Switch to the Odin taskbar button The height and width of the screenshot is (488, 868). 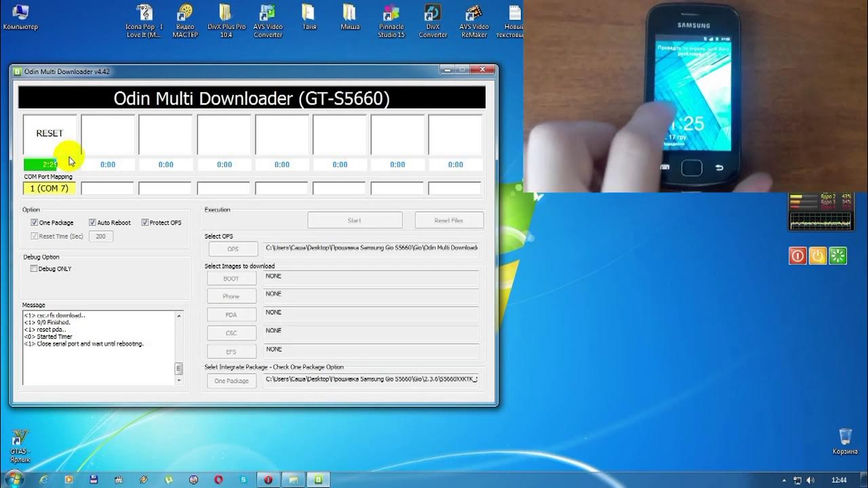pos(319,480)
